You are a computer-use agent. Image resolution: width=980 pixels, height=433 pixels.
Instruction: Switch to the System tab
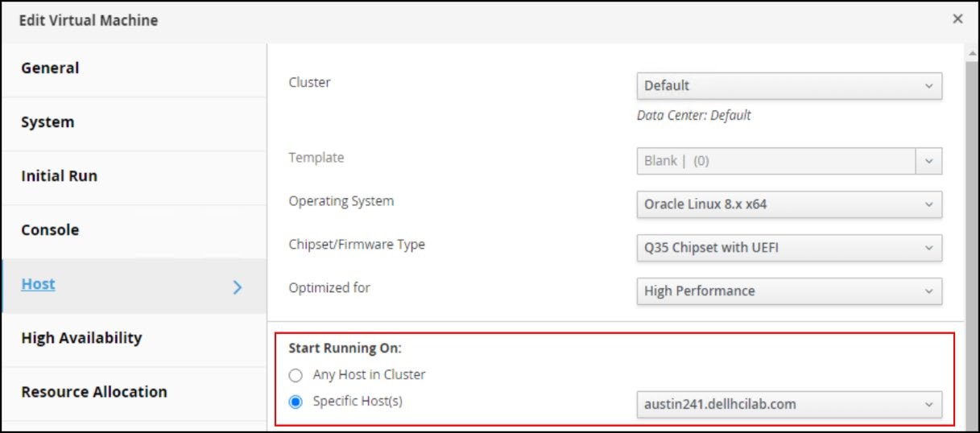coord(48,122)
